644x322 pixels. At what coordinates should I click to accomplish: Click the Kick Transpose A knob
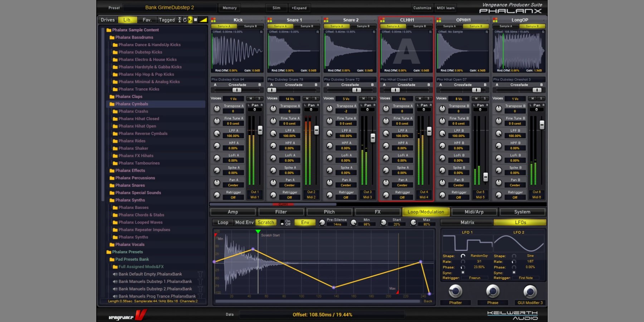point(217,108)
